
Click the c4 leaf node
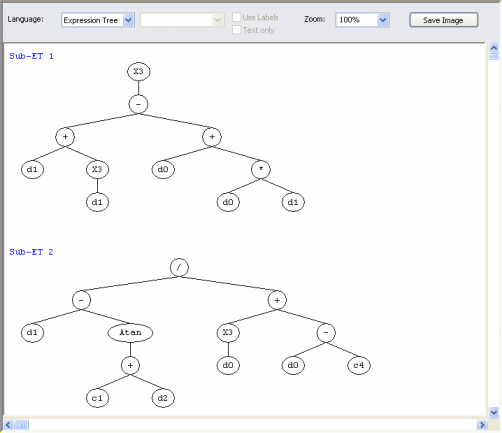coord(359,365)
